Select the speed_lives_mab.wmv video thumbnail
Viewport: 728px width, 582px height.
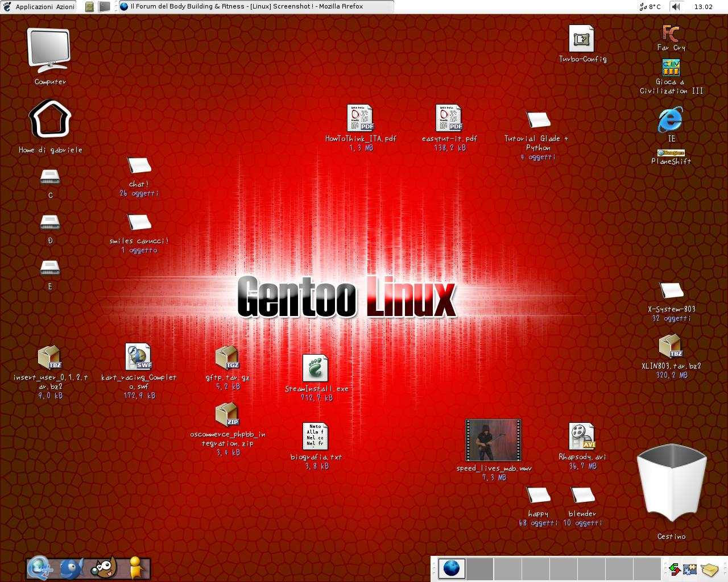[493, 440]
